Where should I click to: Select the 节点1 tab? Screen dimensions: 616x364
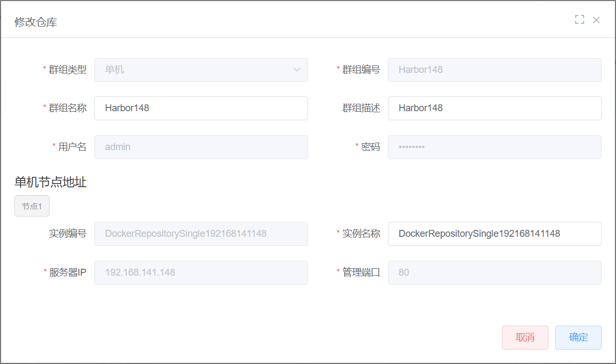(x=32, y=206)
